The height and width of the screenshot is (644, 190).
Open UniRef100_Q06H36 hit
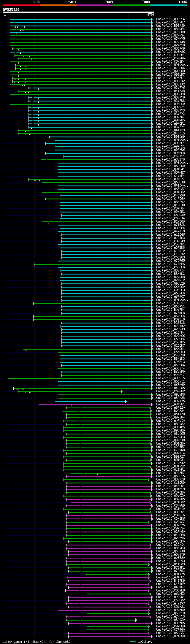(x=170, y=52)
